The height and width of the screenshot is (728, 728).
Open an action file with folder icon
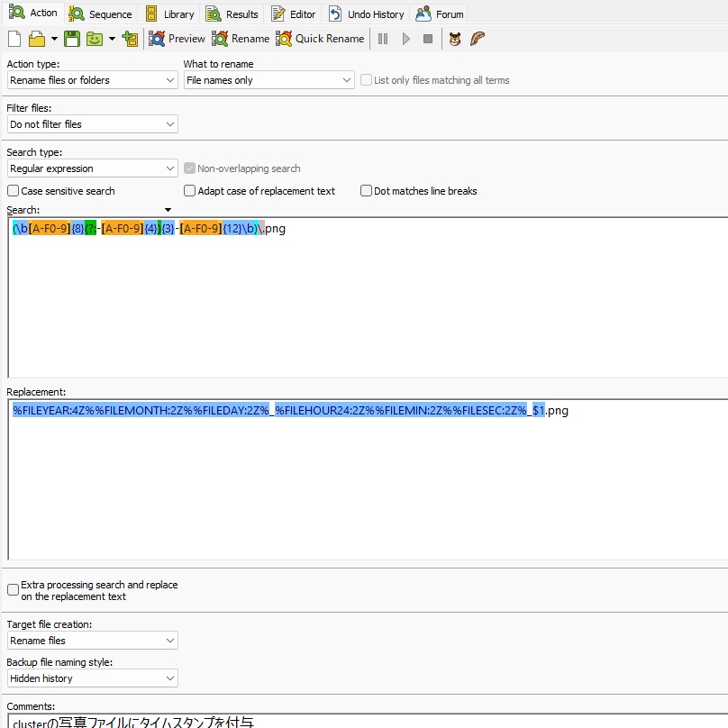[37, 39]
